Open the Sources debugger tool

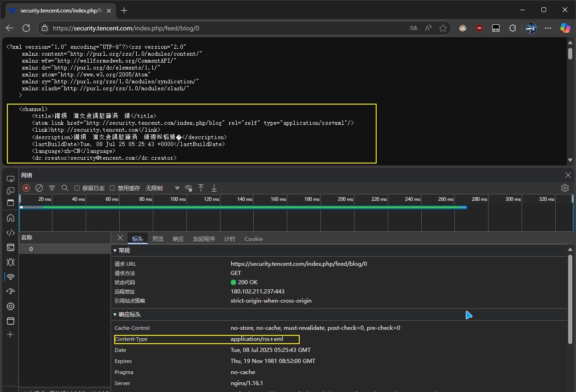11,262
